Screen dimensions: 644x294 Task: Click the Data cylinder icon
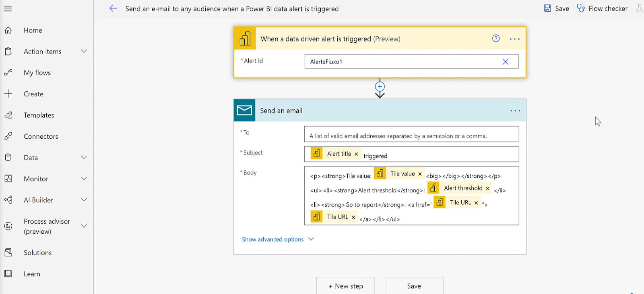click(x=8, y=158)
